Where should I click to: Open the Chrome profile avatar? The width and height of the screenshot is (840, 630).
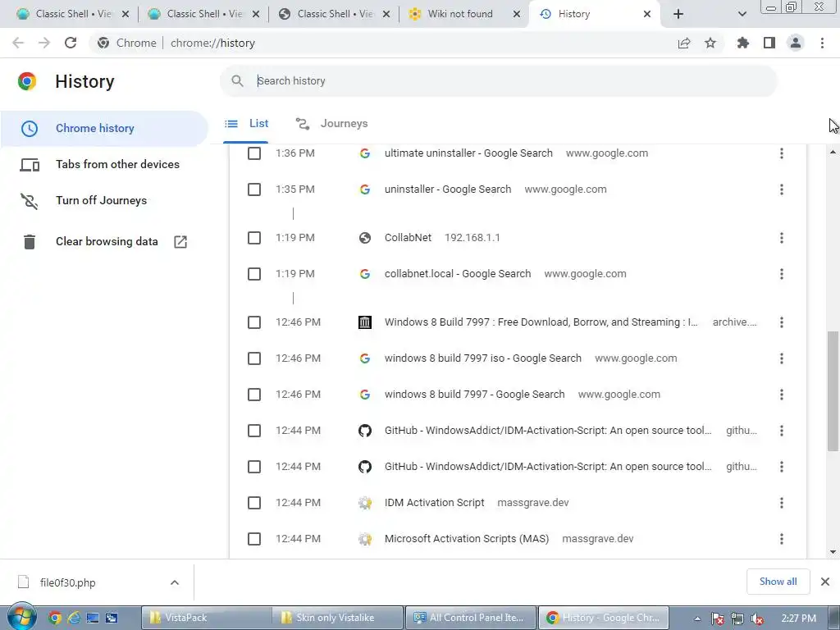(796, 43)
